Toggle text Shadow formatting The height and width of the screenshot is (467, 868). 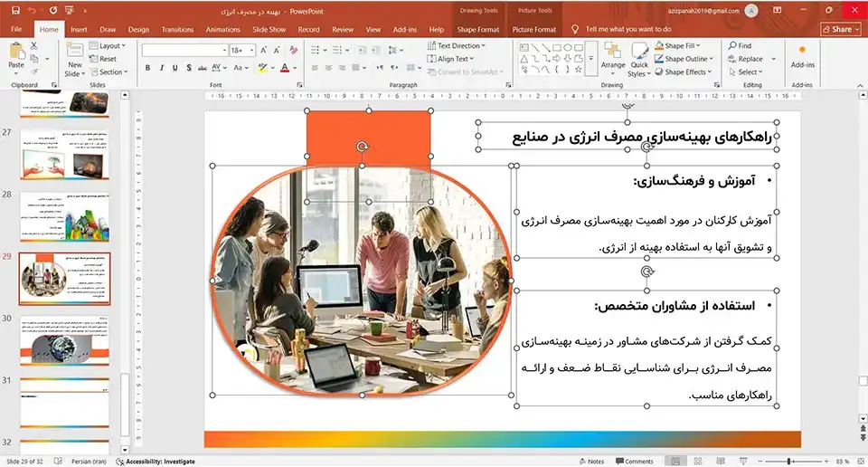pyautogui.click(x=189, y=68)
